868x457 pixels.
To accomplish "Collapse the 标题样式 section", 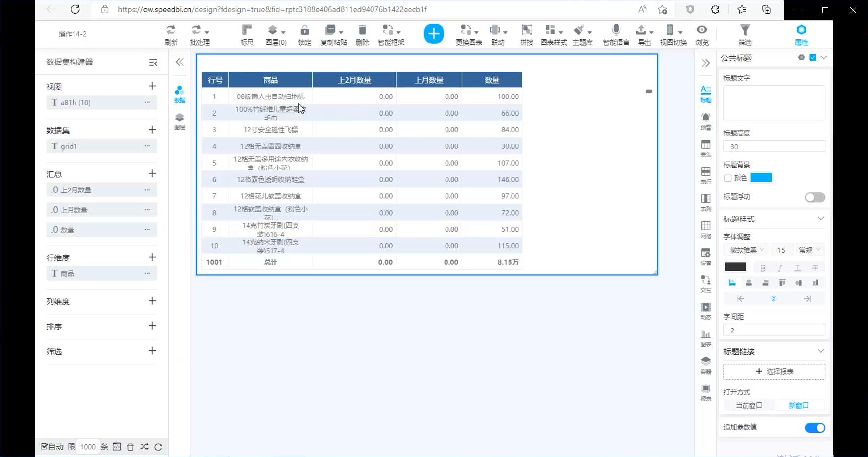I will pyautogui.click(x=820, y=219).
